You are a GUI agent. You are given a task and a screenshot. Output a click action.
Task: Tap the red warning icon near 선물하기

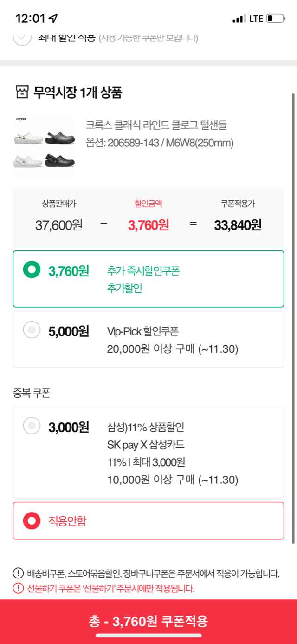click(18, 588)
